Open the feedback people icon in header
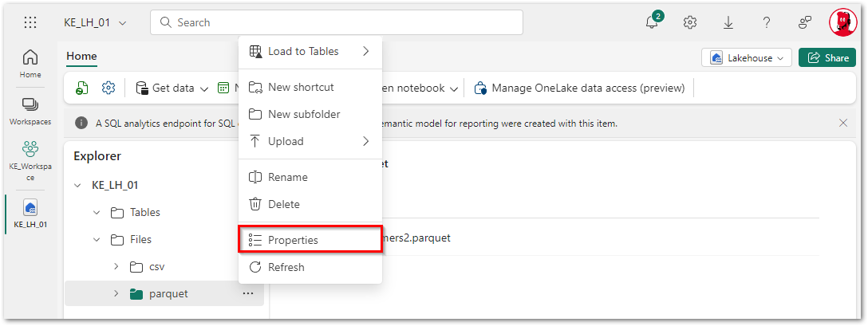 coord(805,22)
